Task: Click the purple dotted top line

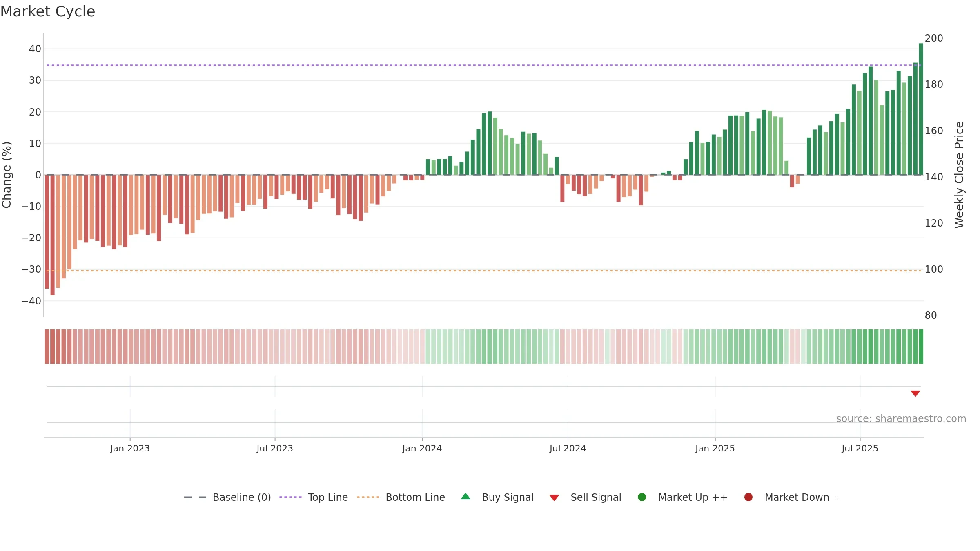Action: click(x=484, y=65)
